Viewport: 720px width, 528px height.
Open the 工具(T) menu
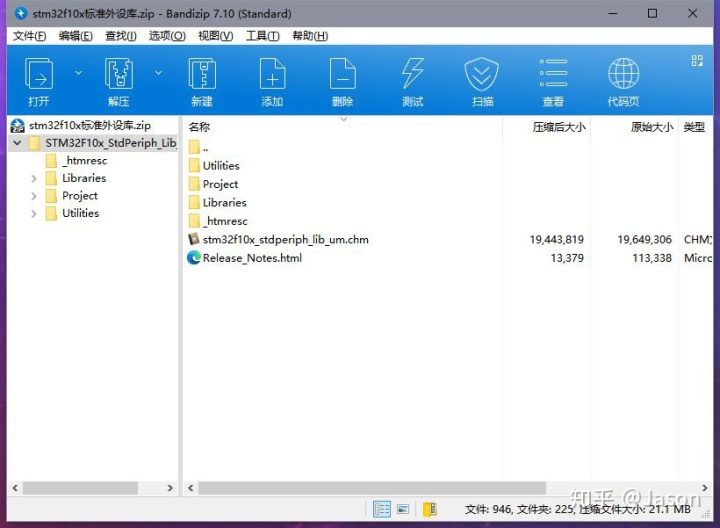[x=263, y=36]
